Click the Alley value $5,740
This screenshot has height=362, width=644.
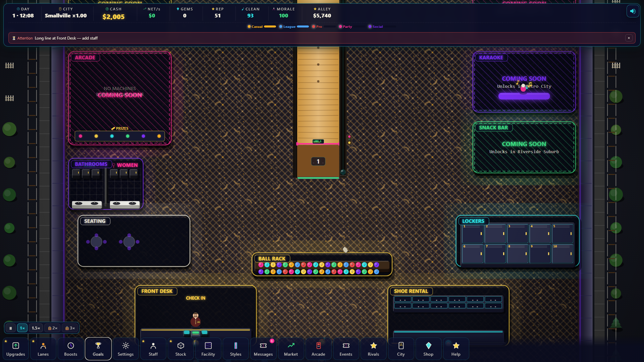coord(322,13)
